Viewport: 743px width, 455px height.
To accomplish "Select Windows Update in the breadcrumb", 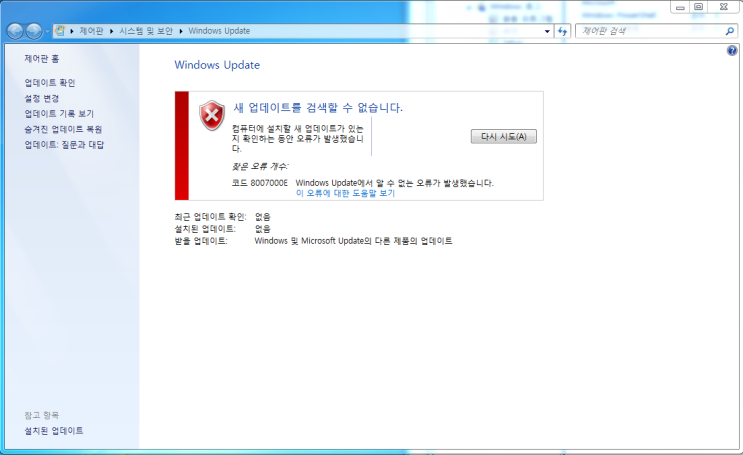I will coord(219,31).
